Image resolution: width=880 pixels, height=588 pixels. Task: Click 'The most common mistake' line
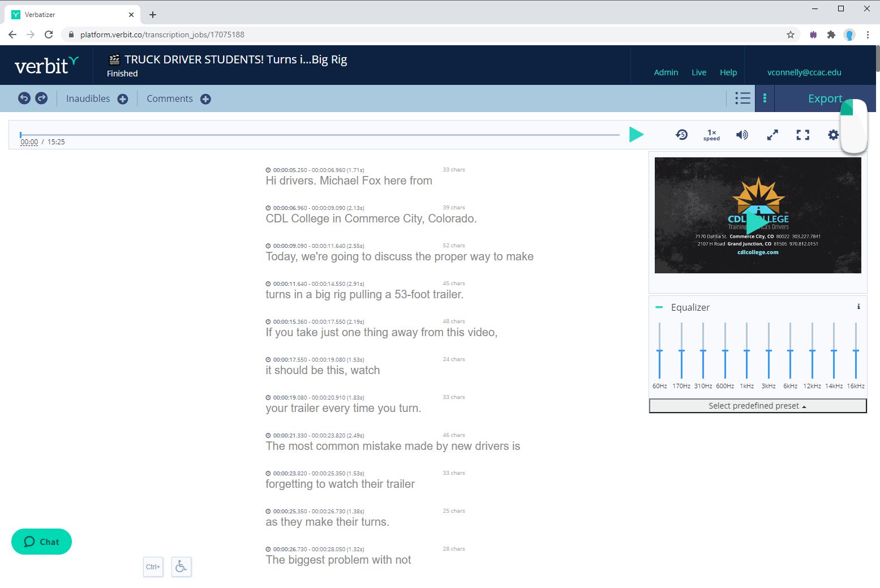(x=393, y=446)
